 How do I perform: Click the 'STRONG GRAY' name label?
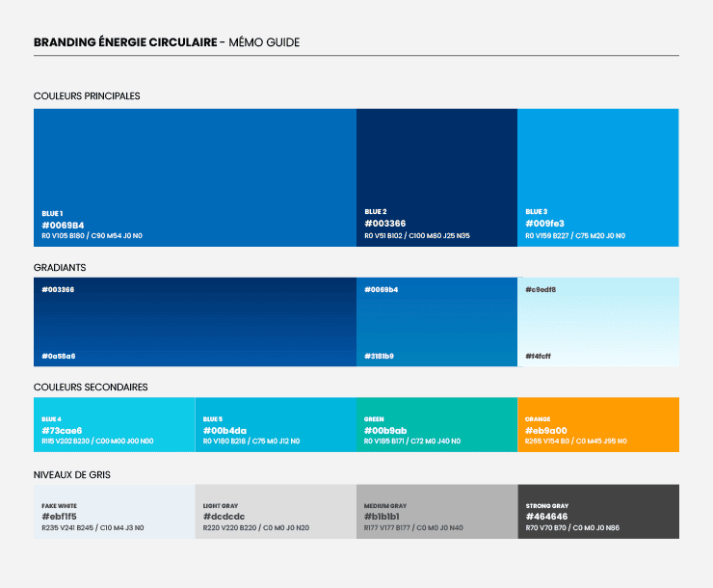pyautogui.click(x=547, y=506)
